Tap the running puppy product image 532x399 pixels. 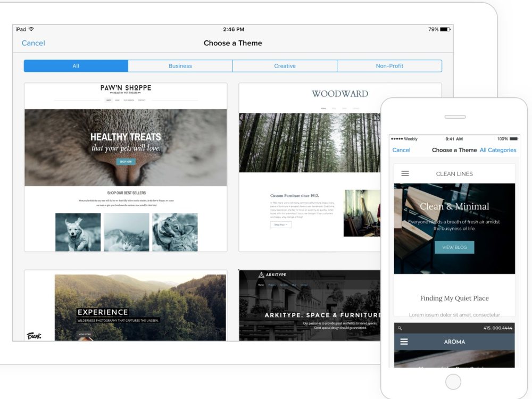[x=78, y=232]
